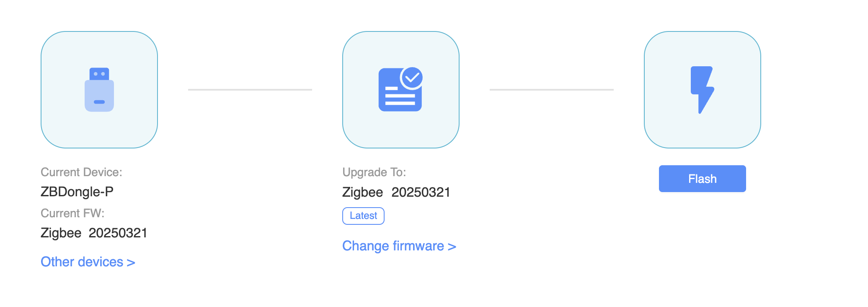Click the firmware document icon
Screen dimensions: 868x307
pyautogui.click(x=398, y=94)
